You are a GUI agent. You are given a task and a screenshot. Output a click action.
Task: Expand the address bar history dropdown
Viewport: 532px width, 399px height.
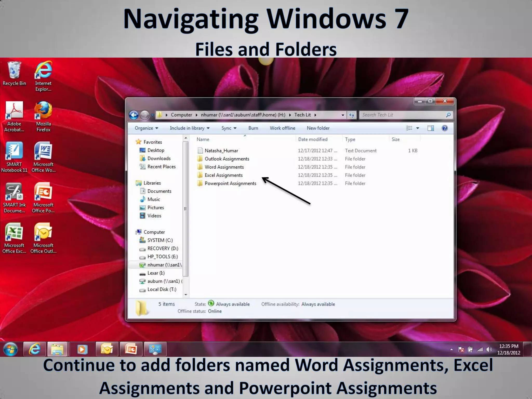pyautogui.click(x=343, y=115)
